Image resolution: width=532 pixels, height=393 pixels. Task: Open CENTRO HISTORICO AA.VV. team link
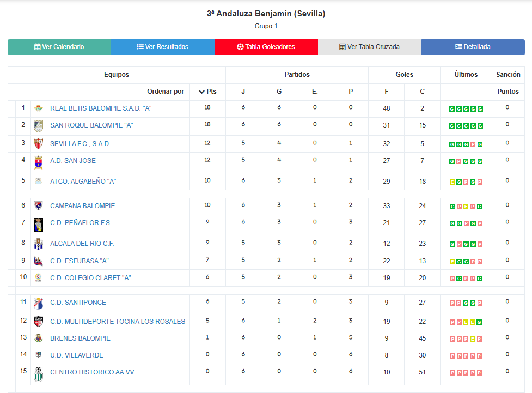(93, 372)
